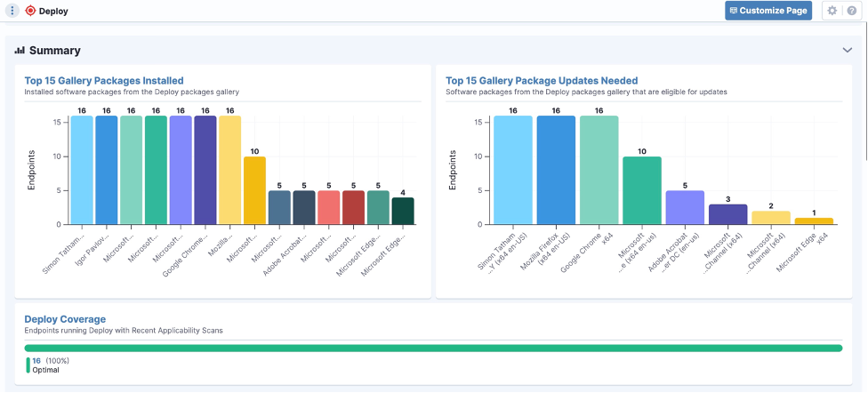
Task: Open the help question mark icon
Action: [852, 11]
